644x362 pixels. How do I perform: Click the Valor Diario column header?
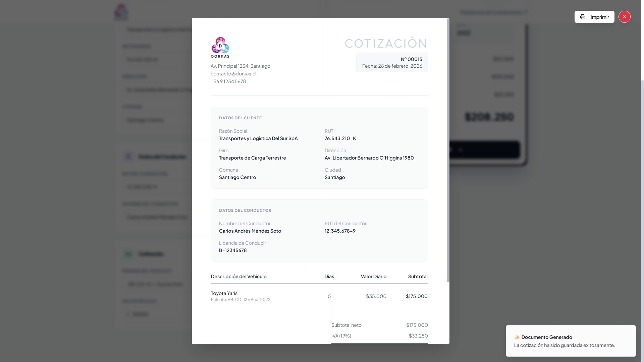coord(373,277)
